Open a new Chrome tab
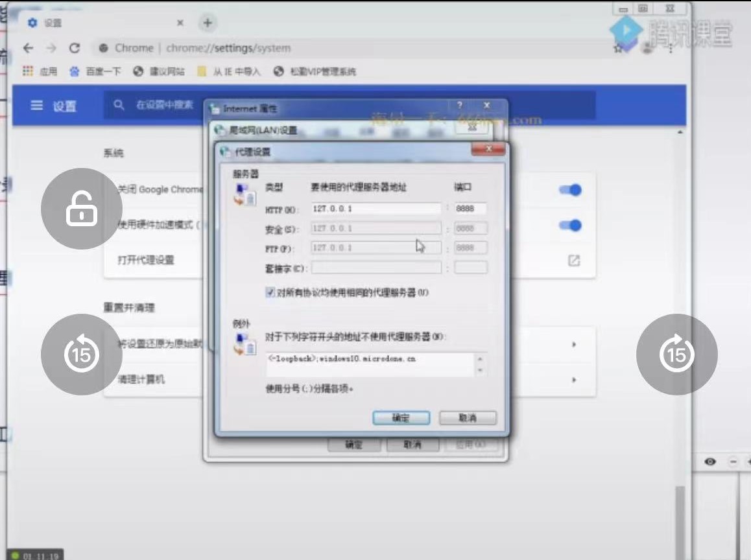 (208, 23)
